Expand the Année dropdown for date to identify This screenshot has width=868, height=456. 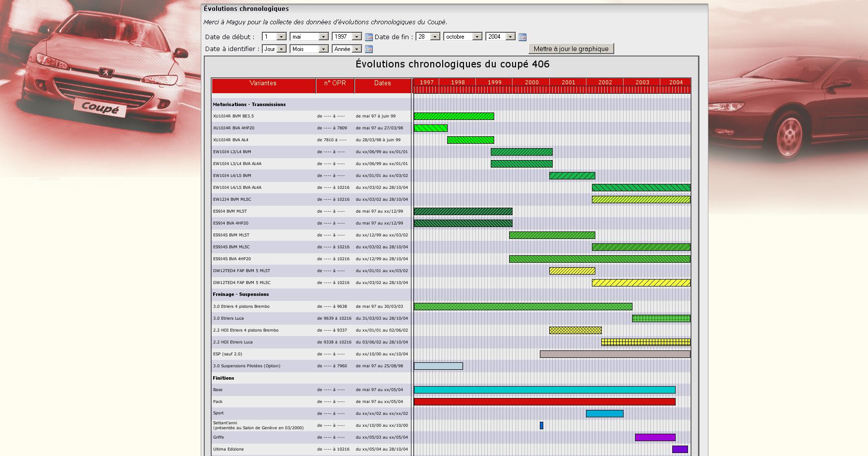tap(347, 49)
